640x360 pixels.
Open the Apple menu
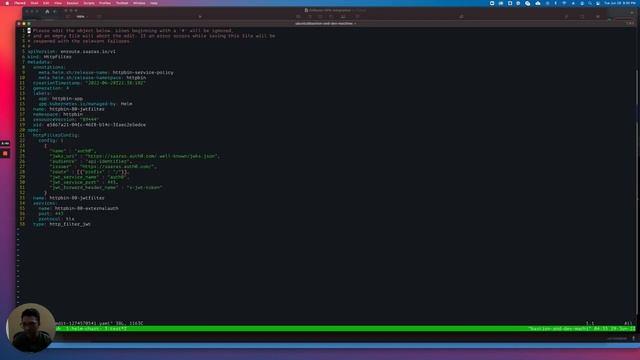click(x=7, y=3)
